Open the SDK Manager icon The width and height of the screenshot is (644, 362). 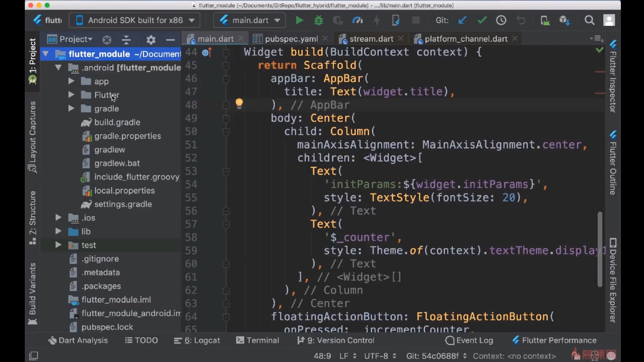(565, 20)
